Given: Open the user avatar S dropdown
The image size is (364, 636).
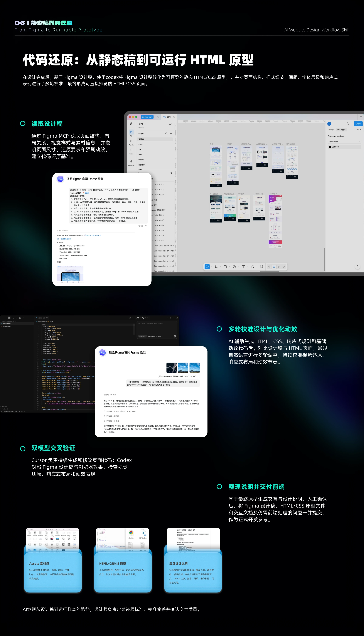Looking at the screenshot, I should 330,124.
